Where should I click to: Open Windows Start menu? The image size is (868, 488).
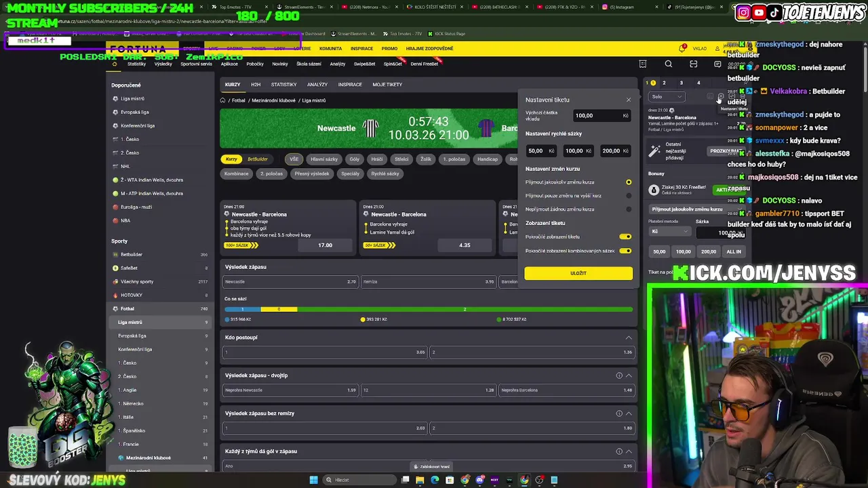[x=313, y=480]
